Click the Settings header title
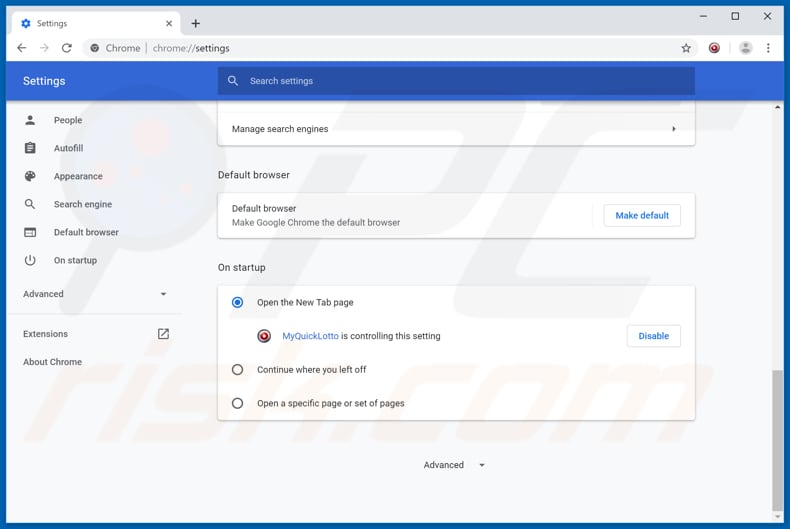 click(x=44, y=81)
